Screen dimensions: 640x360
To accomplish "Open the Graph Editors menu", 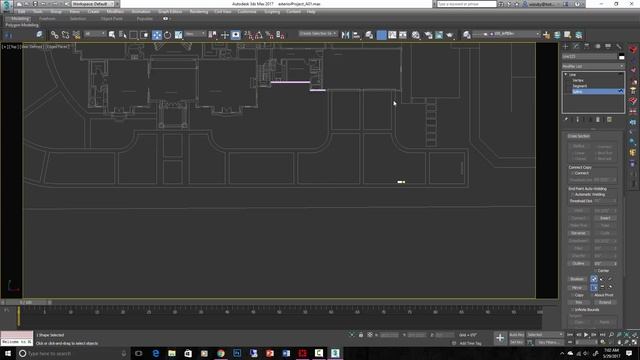I will coord(170,12).
